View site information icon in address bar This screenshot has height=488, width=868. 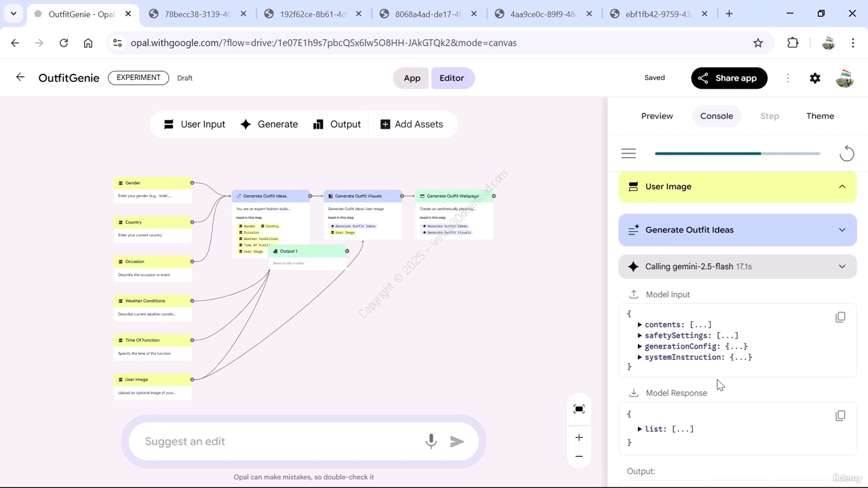[117, 43]
